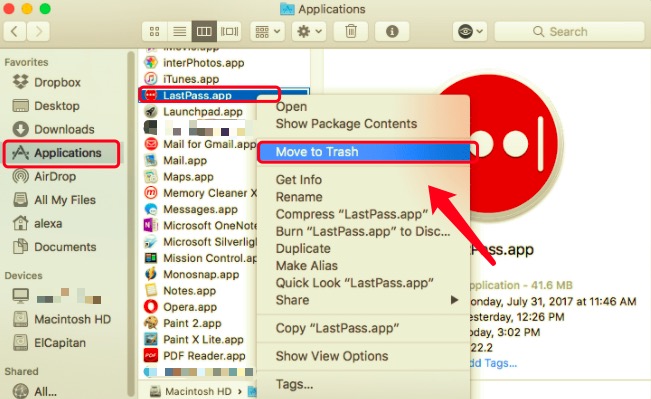Screen dimensions: 651x399
Task: Click the Add Tags link
Action: click(x=492, y=363)
